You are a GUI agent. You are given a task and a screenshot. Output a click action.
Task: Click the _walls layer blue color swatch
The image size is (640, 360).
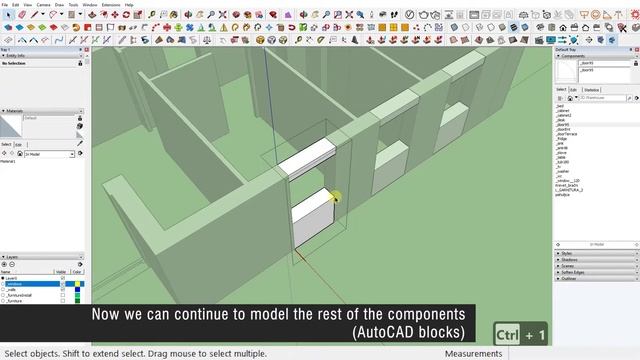pos(78,289)
